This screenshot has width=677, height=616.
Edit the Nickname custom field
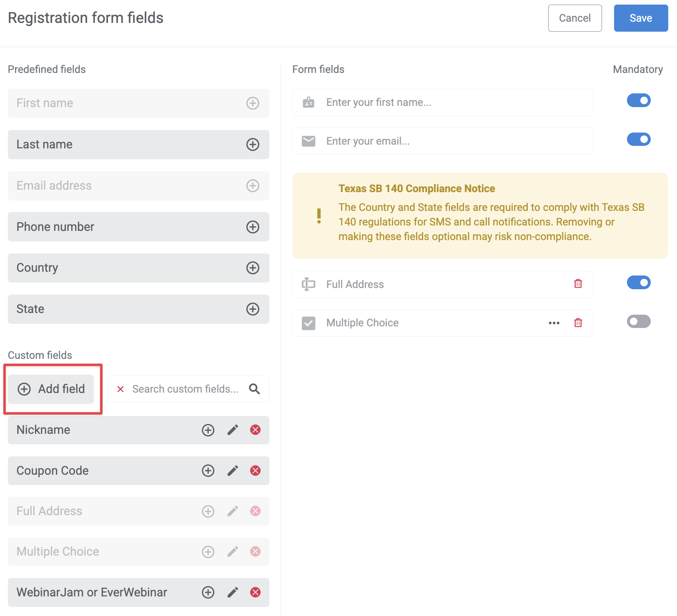pyautogui.click(x=233, y=430)
